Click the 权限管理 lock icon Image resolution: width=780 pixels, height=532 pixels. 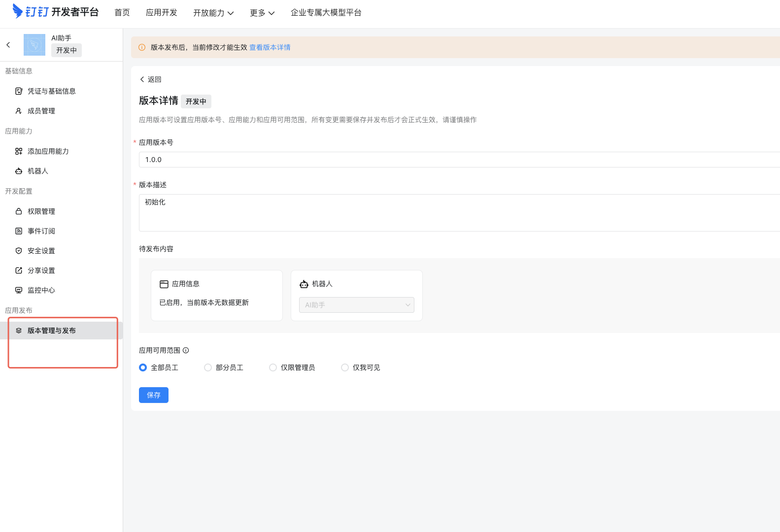tap(19, 211)
